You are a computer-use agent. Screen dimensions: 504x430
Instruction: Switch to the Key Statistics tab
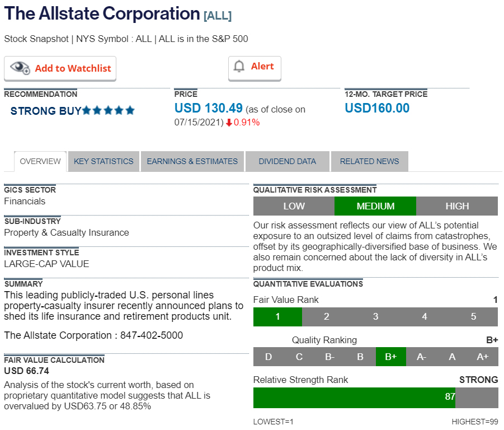103,161
